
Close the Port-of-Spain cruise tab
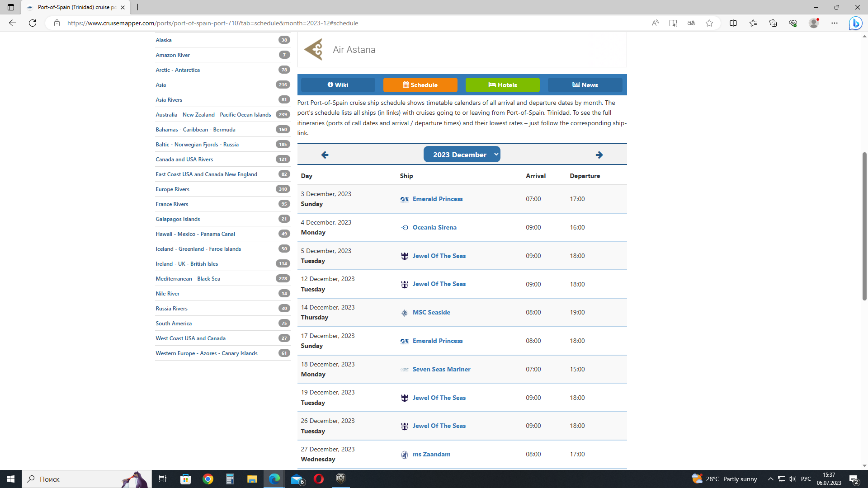(x=123, y=7)
